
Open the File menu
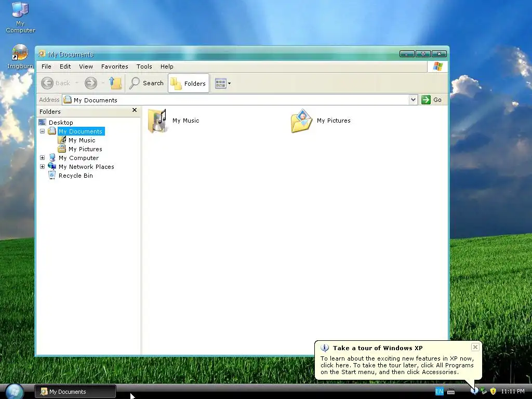coord(46,66)
